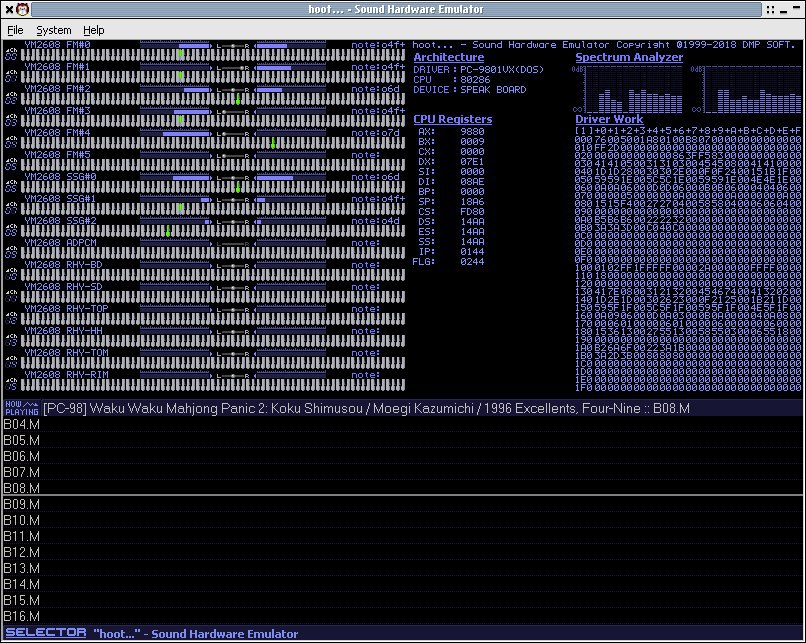Click the FLG register value 0244
Viewport: 806px width, 643px height.
(472, 262)
